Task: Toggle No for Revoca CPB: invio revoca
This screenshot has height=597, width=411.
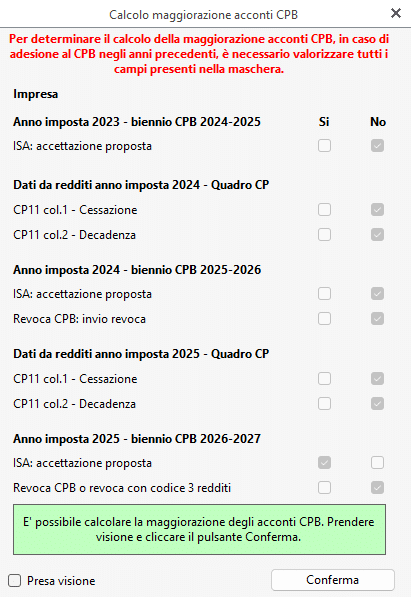Action: [x=377, y=319]
